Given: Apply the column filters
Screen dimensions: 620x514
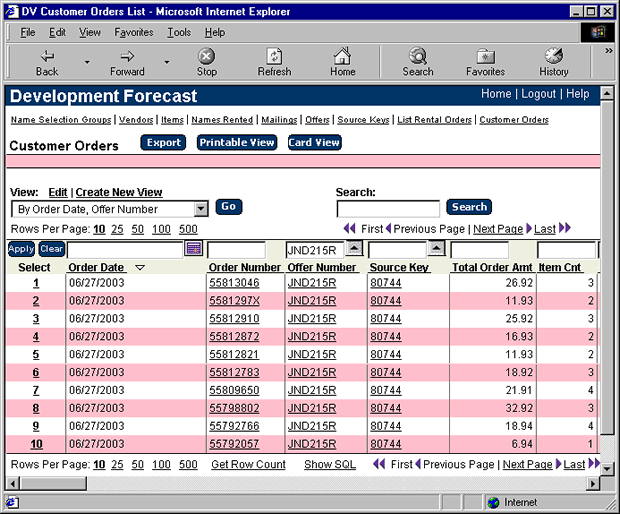Looking at the screenshot, I should pos(21,249).
